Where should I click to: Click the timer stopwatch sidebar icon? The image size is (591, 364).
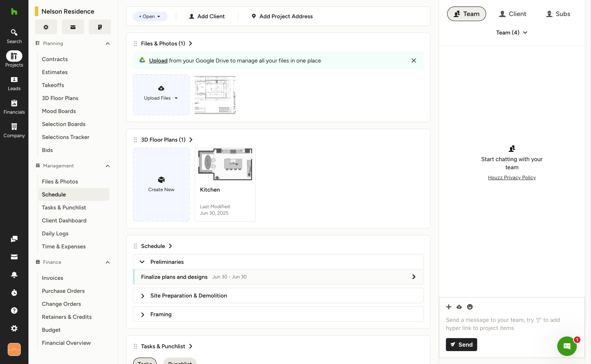click(x=14, y=293)
